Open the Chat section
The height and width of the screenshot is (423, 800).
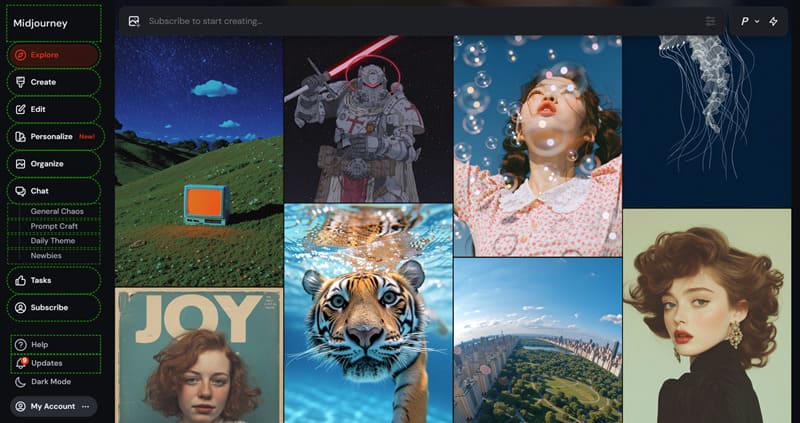tap(54, 191)
